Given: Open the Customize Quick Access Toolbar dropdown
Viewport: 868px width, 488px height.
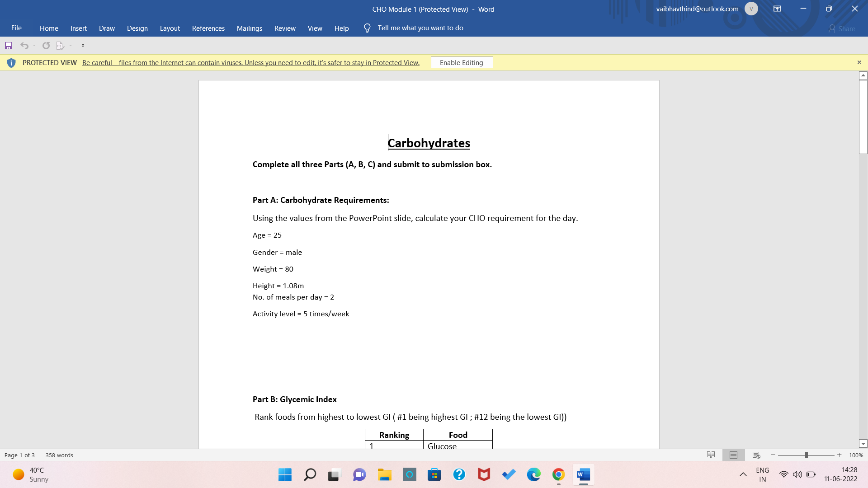Looking at the screenshot, I should (x=83, y=45).
